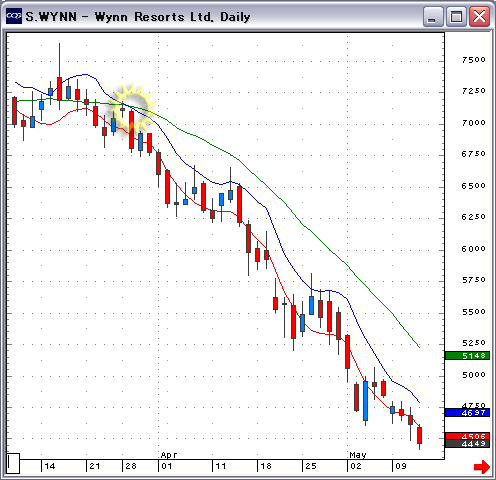This screenshot has height=480, width=496.
Task: Click the 5500 price axis label
Action: tap(474, 312)
